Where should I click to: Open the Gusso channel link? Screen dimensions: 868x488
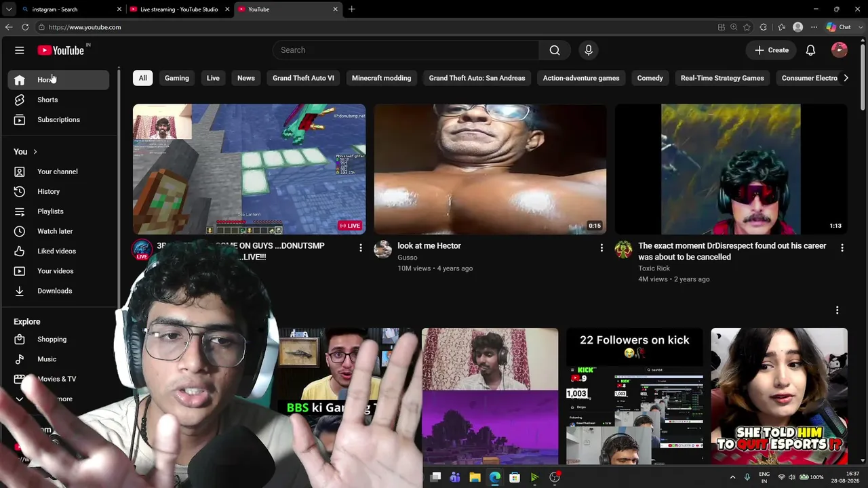tap(408, 258)
